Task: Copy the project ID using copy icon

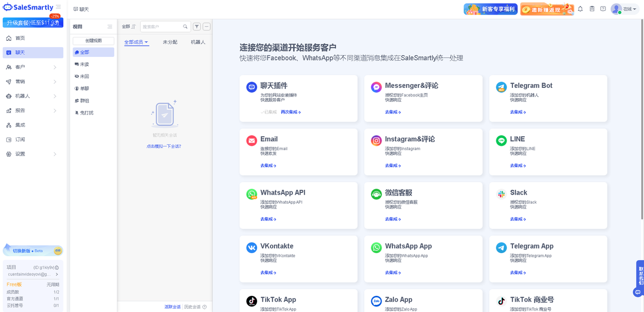Action: pos(57,267)
